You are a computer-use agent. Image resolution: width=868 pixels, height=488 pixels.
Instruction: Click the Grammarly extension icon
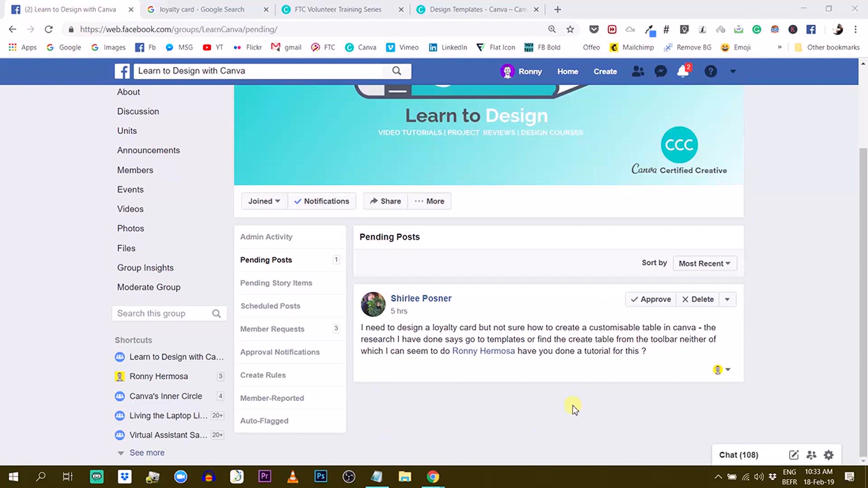pyautogui.click(x=757, y=29)
